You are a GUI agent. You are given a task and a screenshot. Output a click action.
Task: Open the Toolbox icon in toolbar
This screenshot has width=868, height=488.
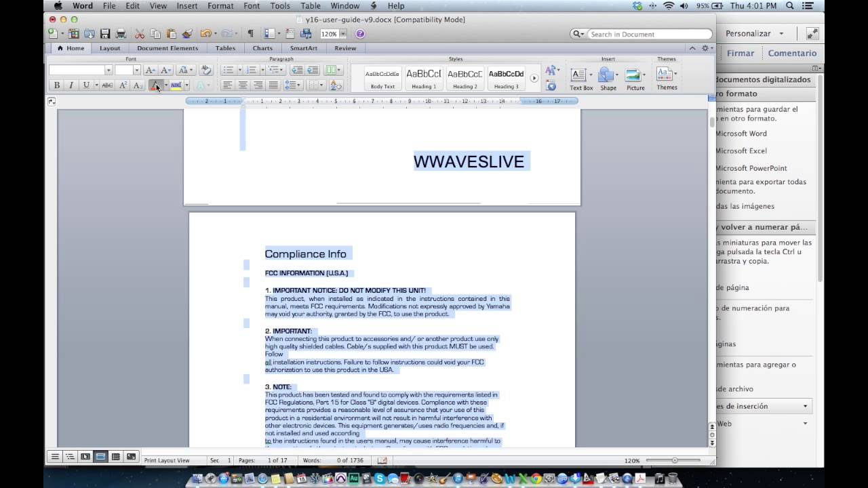point(290,33)
